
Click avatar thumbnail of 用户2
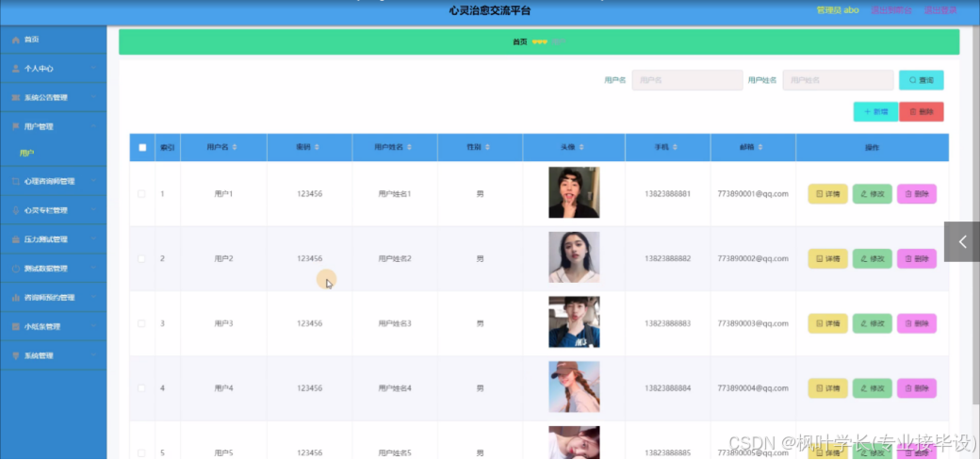(574, 257)
